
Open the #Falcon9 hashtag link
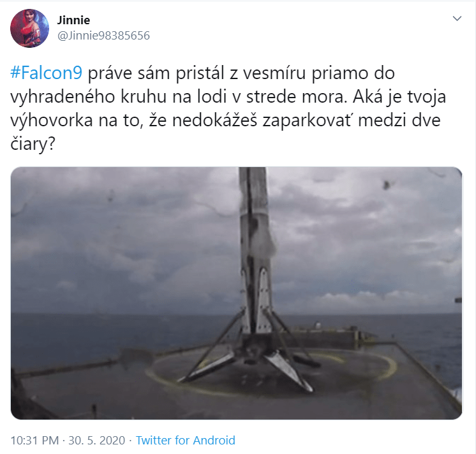[x=46, y=73]
